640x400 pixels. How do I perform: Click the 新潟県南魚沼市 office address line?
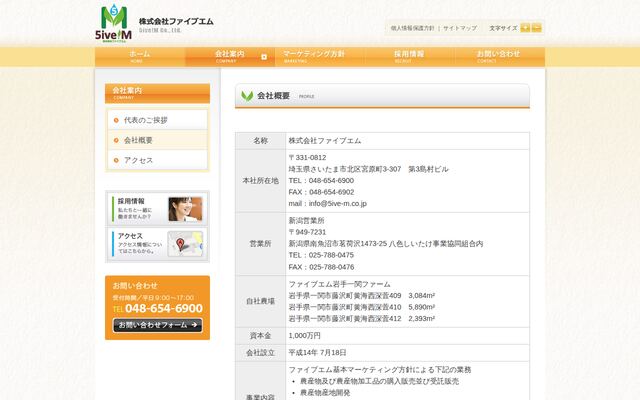coord(386,244)
